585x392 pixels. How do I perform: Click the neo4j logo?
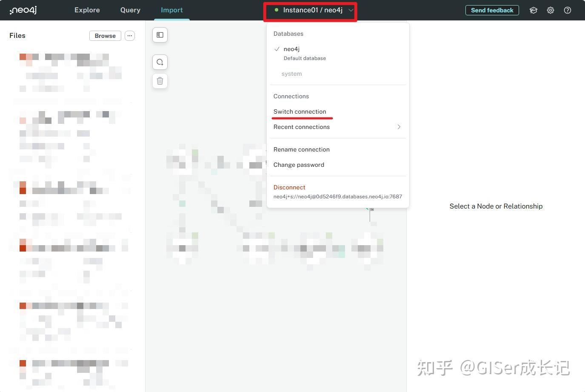coord(23,10)
